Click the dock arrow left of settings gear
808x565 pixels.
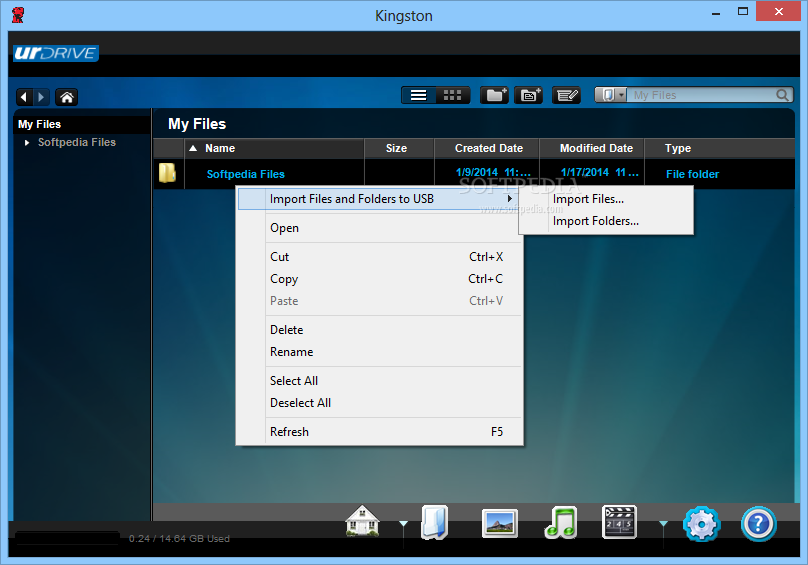click(x=663, y=524)
